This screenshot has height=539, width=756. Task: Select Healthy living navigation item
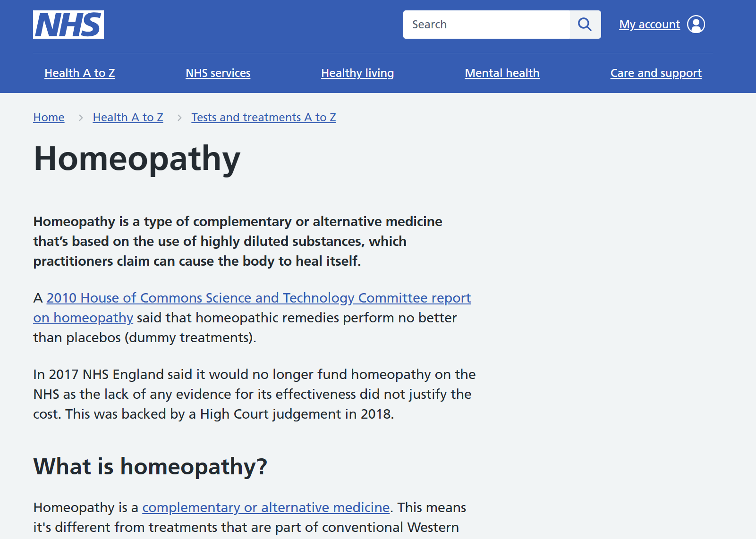pos(357,73)
